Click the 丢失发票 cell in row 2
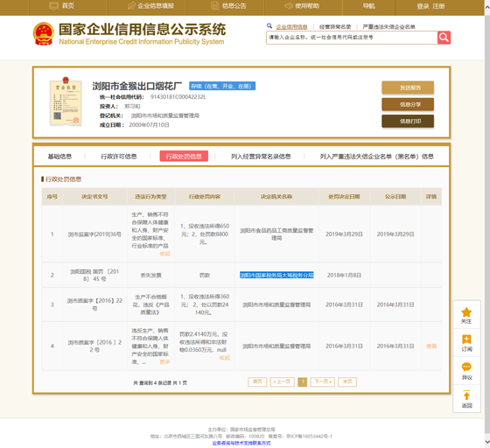 click(x=150, y=276)
